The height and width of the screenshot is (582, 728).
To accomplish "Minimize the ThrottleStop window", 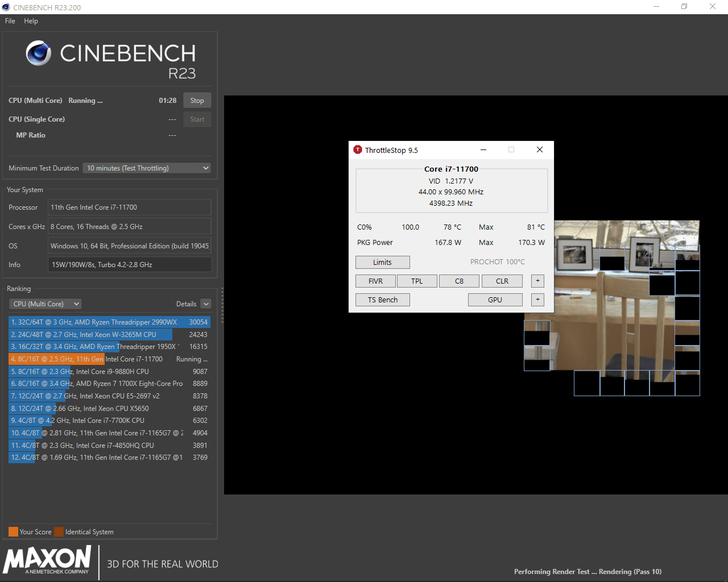I will [483, 150].
